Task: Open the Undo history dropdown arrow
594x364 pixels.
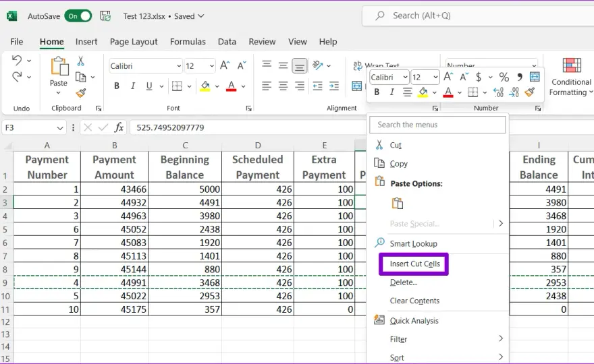Action: [29, 61]
